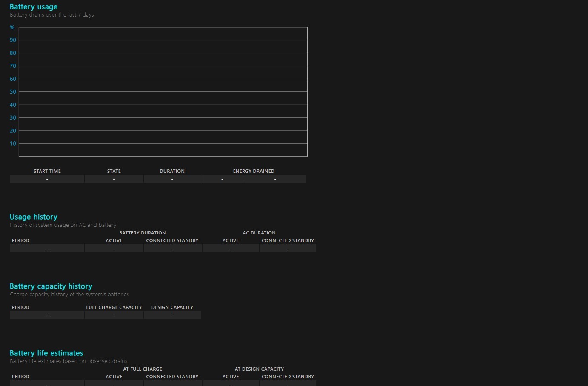The height and width of the screenshot is (386, 588).
Task: Click the empty cell under START TIME
Action: (47, 179)
